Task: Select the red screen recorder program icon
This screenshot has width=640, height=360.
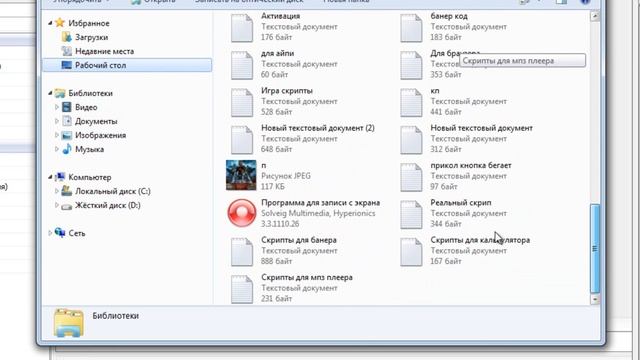Action: pyautogui.click(x=242, y=213)
